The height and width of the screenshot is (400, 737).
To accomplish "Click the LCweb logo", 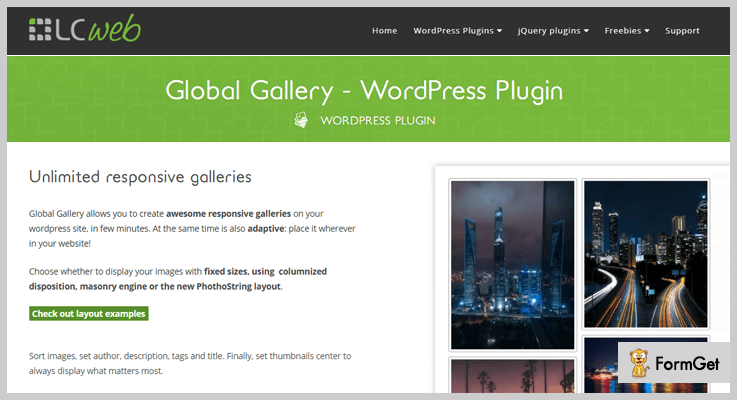I will 85,28.
